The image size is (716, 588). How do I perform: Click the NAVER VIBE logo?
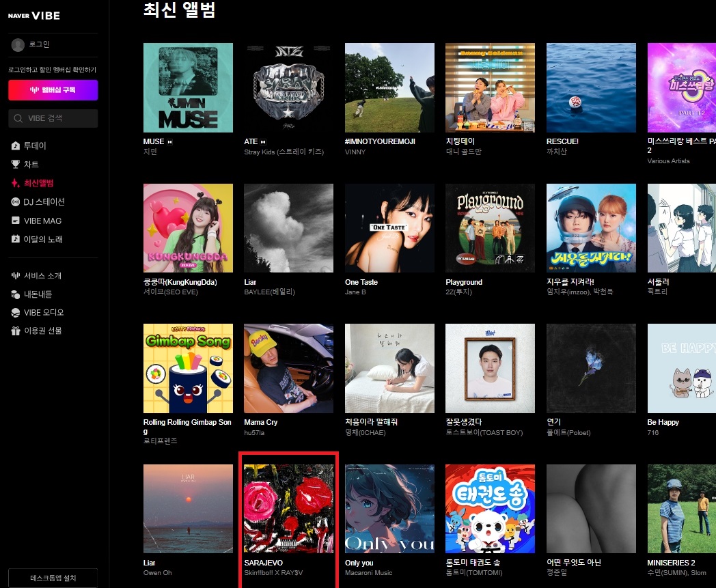point(33,16)
